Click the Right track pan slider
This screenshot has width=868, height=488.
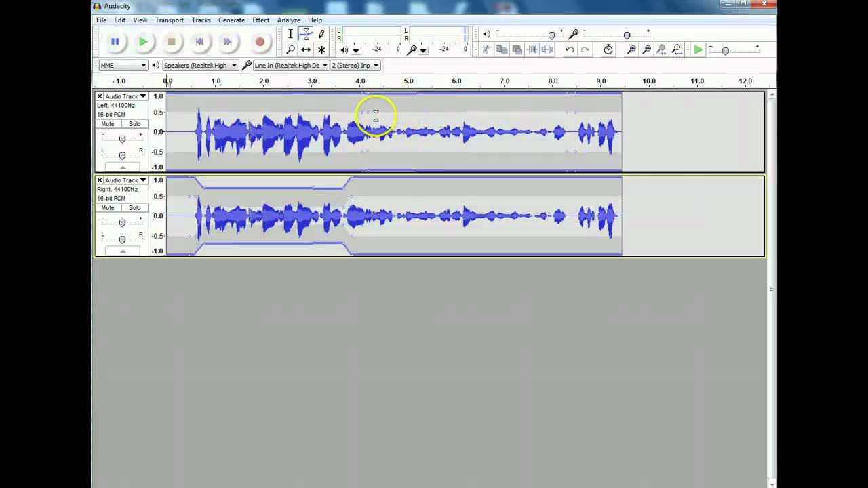point(122,239)
